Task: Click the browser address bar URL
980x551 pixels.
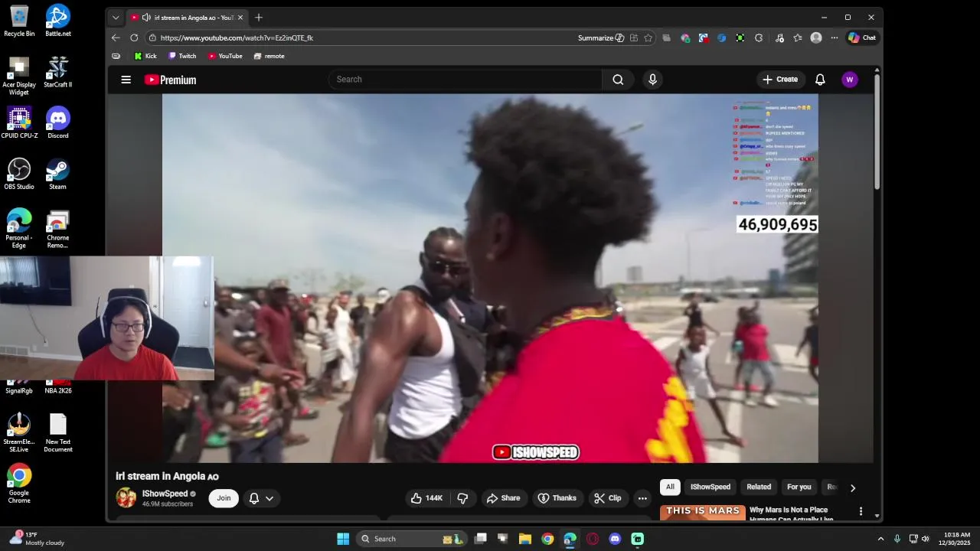Action: point(237,37)
